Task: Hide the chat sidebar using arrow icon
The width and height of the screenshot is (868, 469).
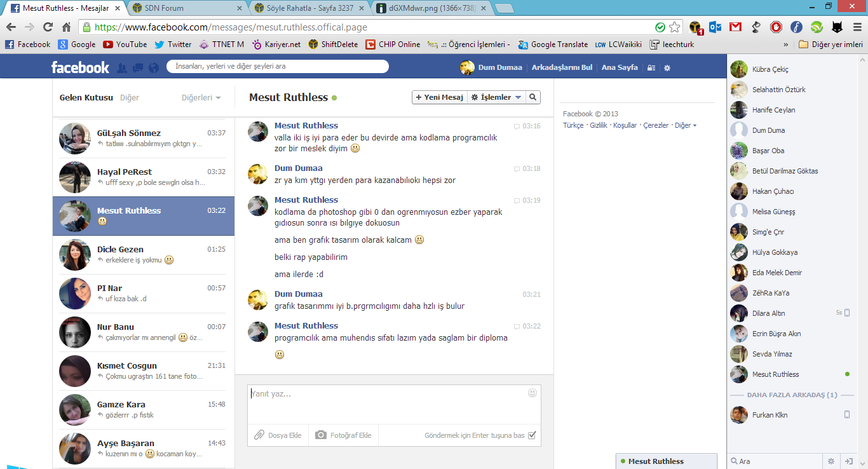Action: tap(848, 461)
